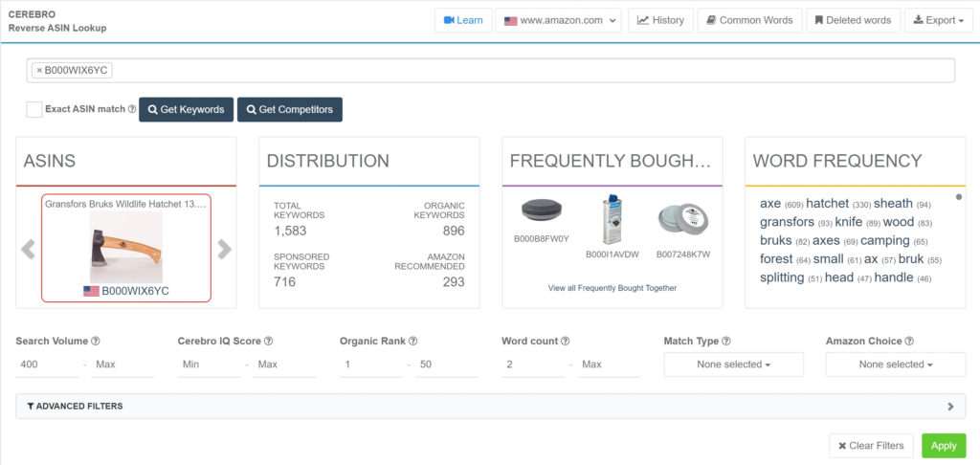Open the Match Type dropdown
Screen dimensions: 980x465
click(x=733, y=365)
